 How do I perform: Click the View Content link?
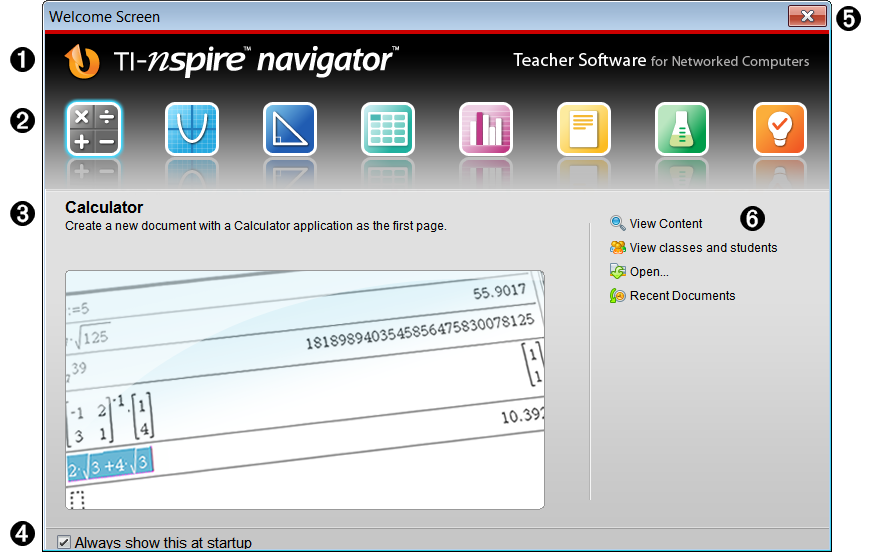pyautogui.click(x=666, y=224)
